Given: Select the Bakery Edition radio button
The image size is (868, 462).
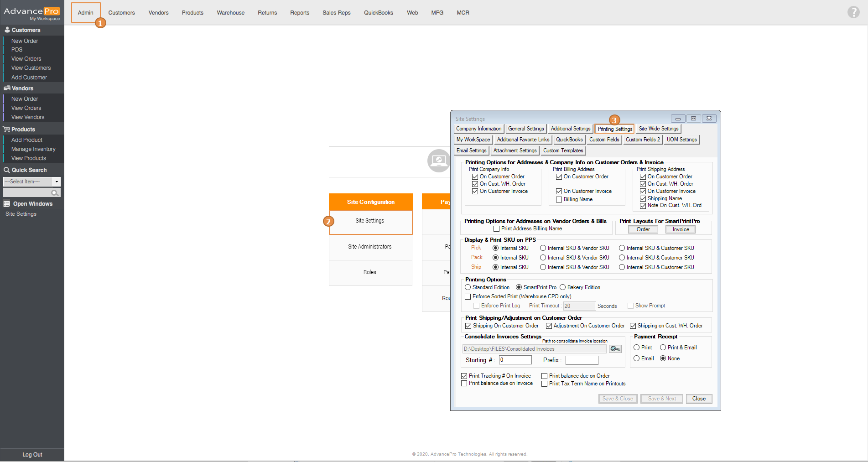Looking at the screenshot, I should coord(563,287).
